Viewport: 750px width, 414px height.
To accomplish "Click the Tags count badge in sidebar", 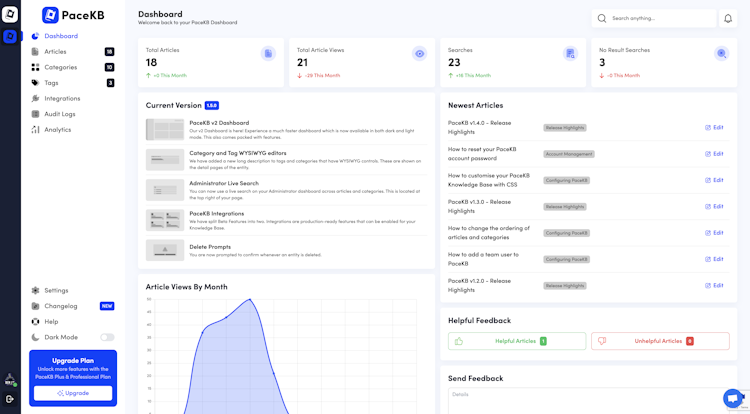I will pyautogui.click(x=110, y=83).
